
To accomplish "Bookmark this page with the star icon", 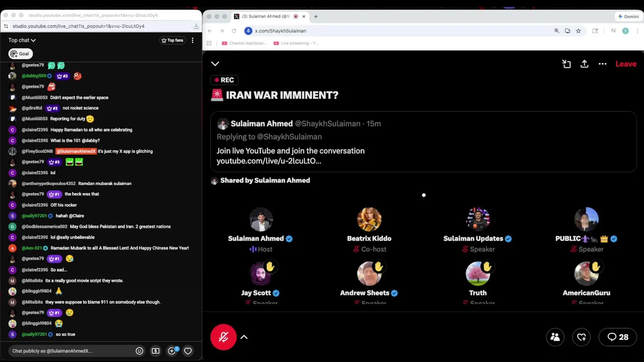I will click(579, 31).
